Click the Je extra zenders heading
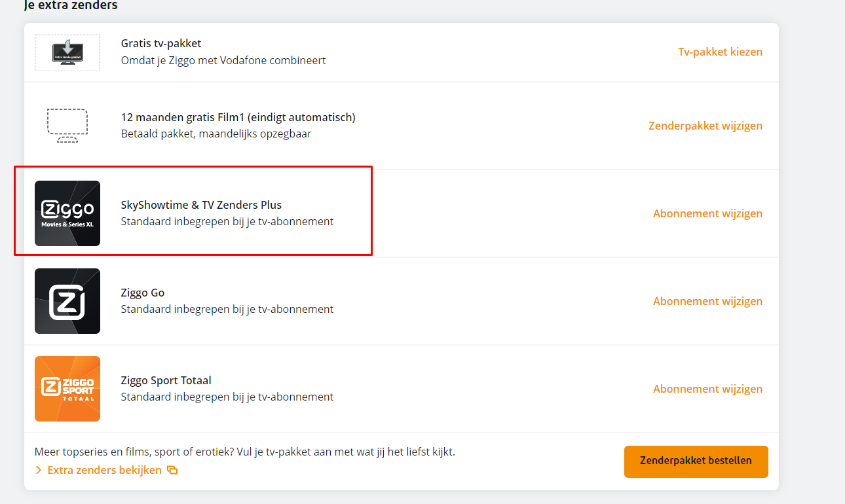Viewport: 845px width, 504px height. (x=71, y=5)
